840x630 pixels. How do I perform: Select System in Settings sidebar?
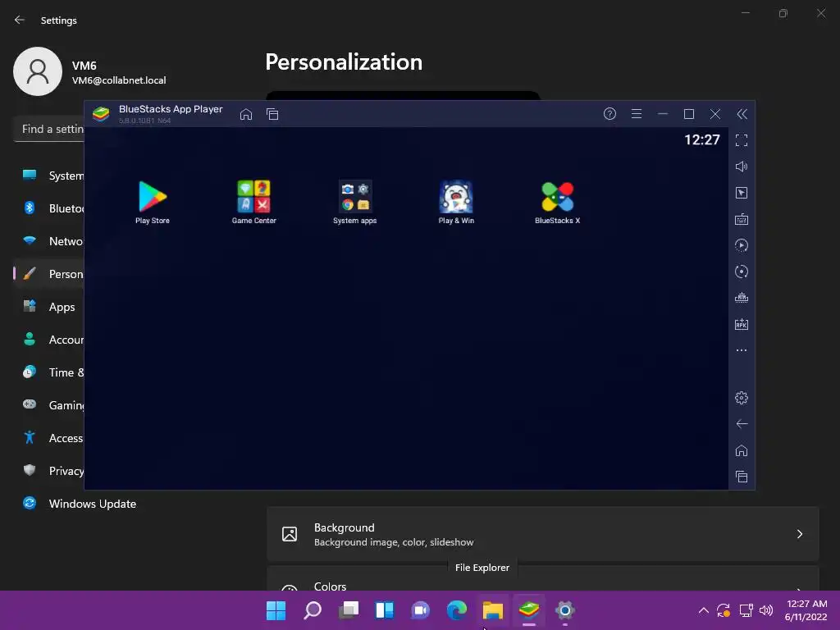coord(48,176)
